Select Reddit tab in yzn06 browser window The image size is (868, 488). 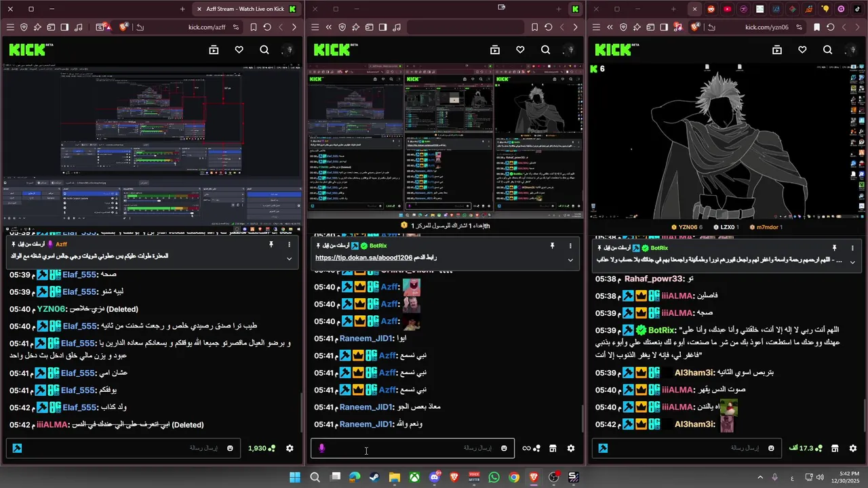pyautogui.click(x=711, y=9)
